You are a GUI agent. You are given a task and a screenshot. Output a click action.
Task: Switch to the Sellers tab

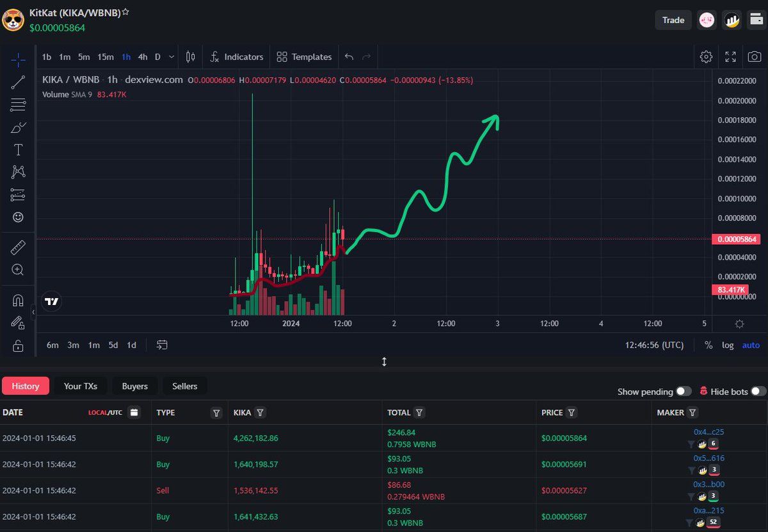coord(185,386)
